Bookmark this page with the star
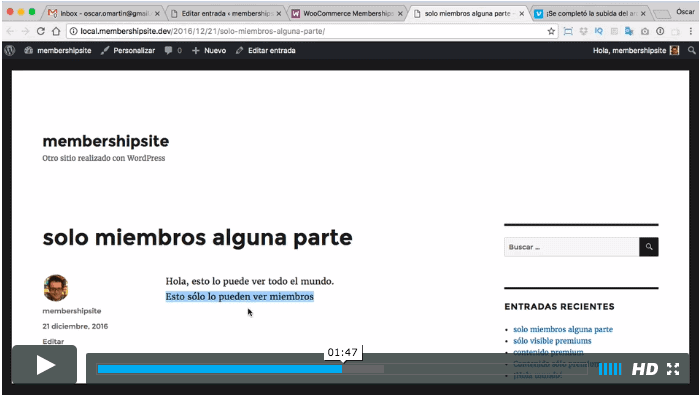The width and height of the screenshot is (700, 395). click(x=551, y=31)
